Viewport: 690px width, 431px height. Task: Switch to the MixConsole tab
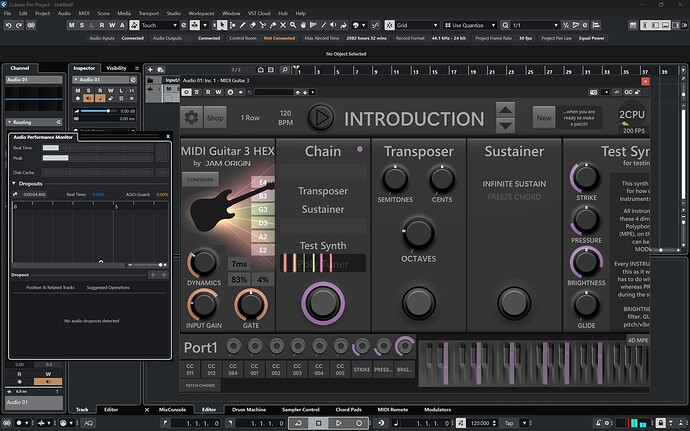coord(172,409)
